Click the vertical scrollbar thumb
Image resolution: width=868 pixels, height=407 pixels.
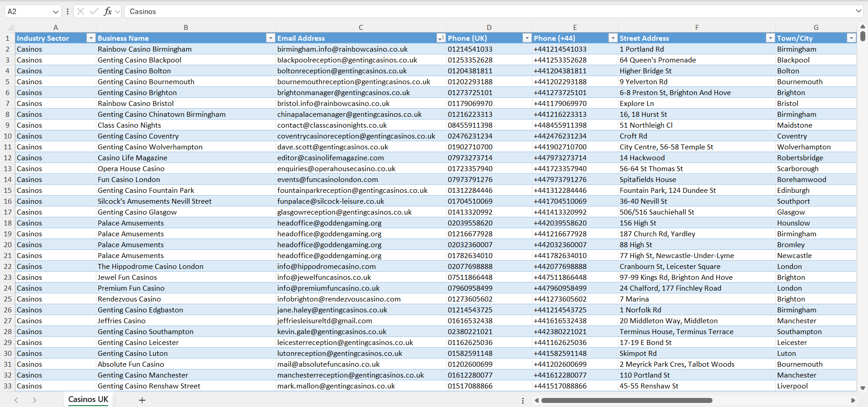click(x=863, y=36)
